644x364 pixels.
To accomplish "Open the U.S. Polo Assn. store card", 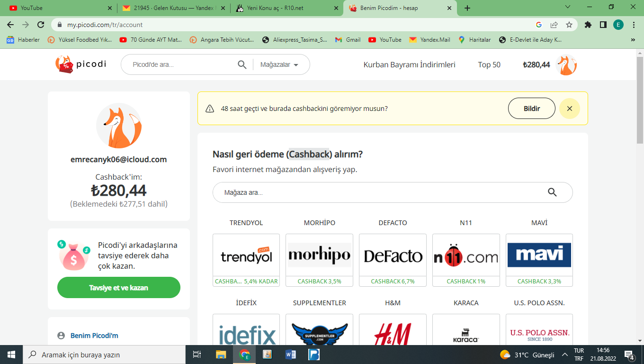I will [539, 329].
